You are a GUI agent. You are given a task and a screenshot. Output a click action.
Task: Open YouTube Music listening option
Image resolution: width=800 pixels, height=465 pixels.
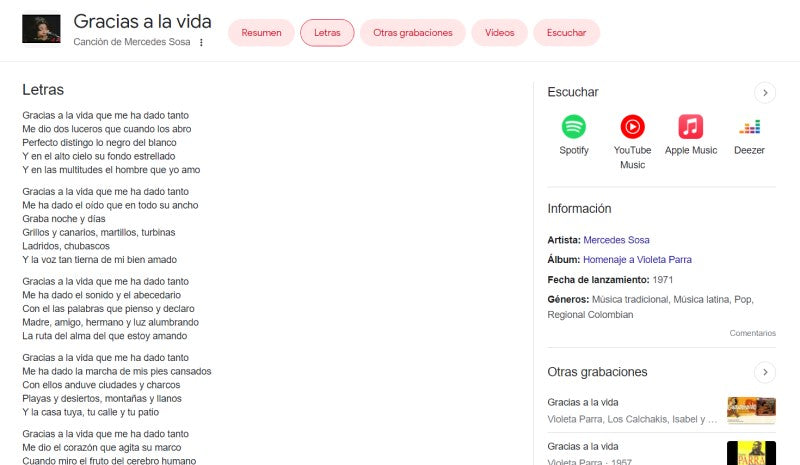point(632,142)
